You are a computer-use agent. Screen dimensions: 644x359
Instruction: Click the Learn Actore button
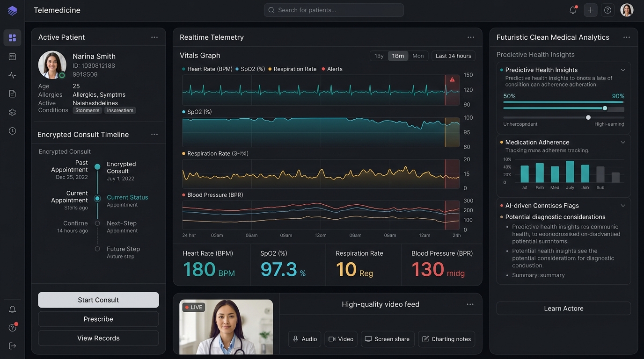tap(563, 309)
